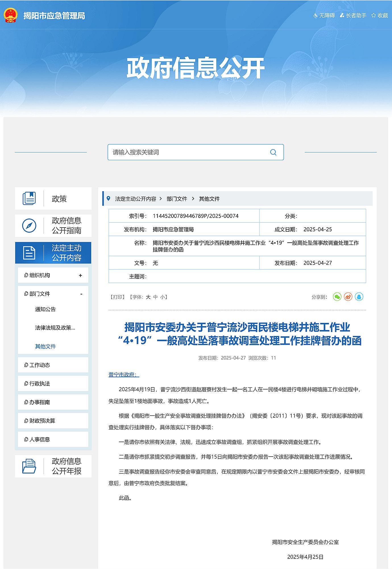The height and width of the screenshot is (569, 392).
Task: Click 成文日期 value 2025-04-25
Action: (318, 229)
